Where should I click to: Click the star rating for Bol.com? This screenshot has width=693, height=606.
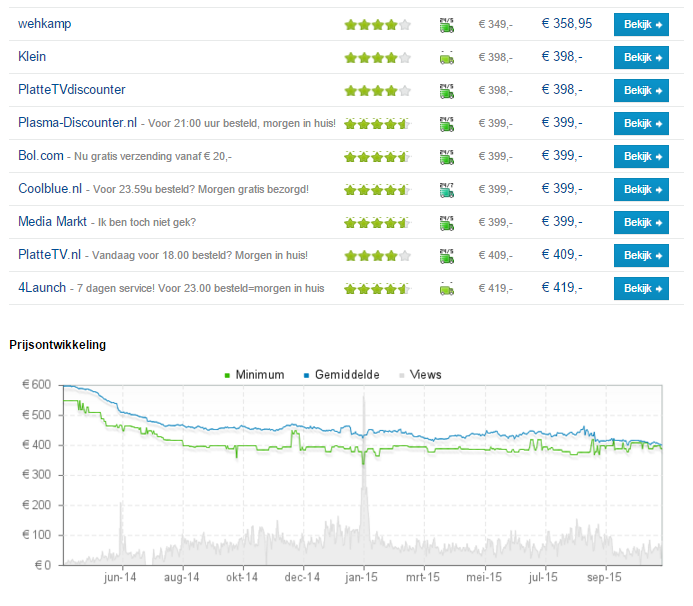[x=377, y=156]
